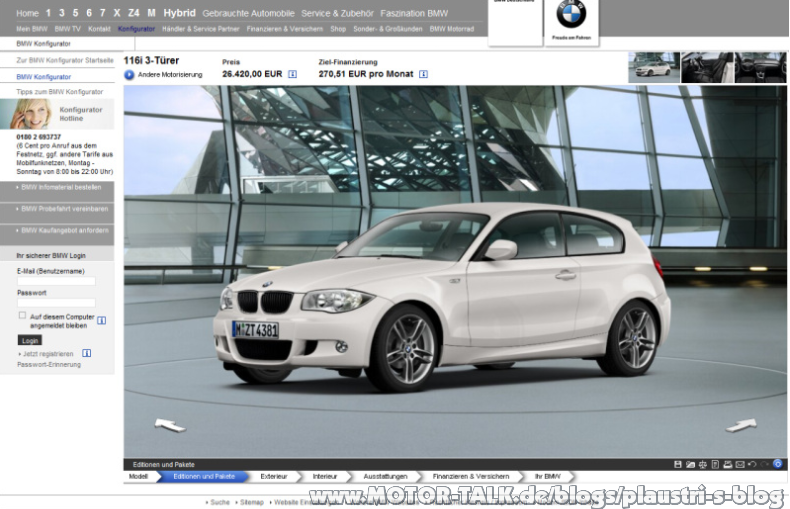790x509 pixels.
Task: Choose 'Andere Motorisierung' blue arrow button
Action: 129,75
